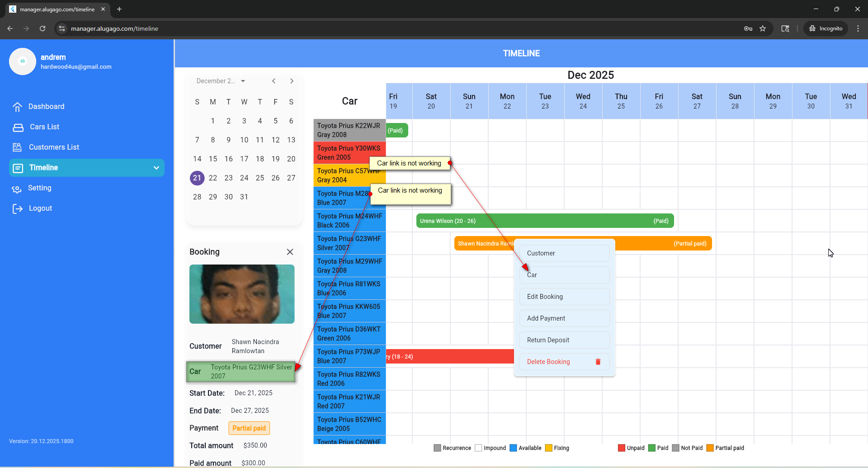The height and width of the screenshot is (468, 868).
Task: Click the Cars List car icon
Action: pyautogui.click(x=18, y=128)
